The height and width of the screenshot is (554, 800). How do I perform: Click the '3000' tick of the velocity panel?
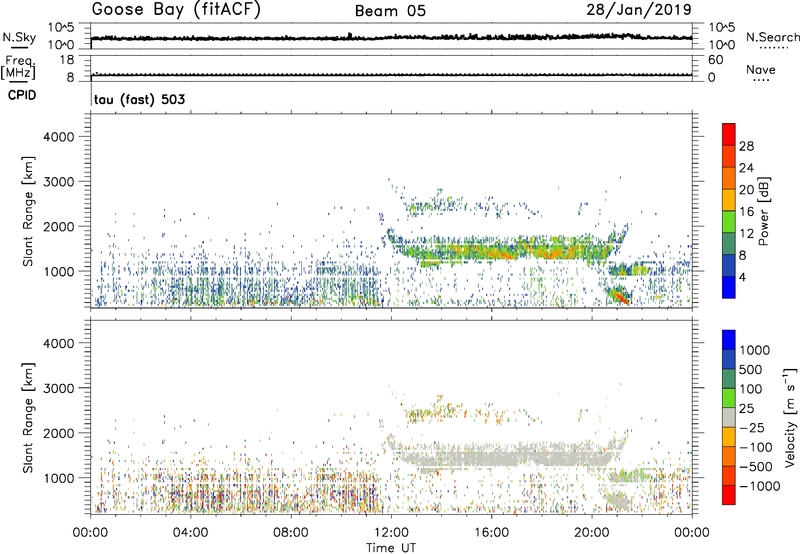(58, 388)
